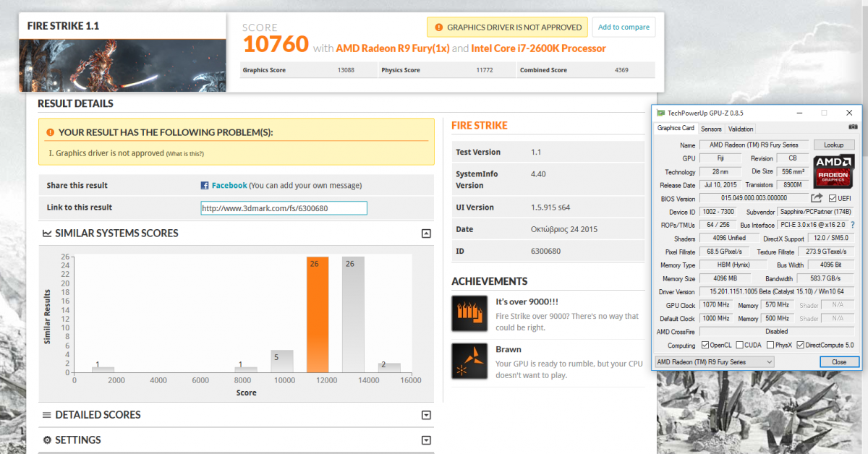The image size is (868, 454).
Task: Click the gear icon beside Settings
Action: [47, 440]
